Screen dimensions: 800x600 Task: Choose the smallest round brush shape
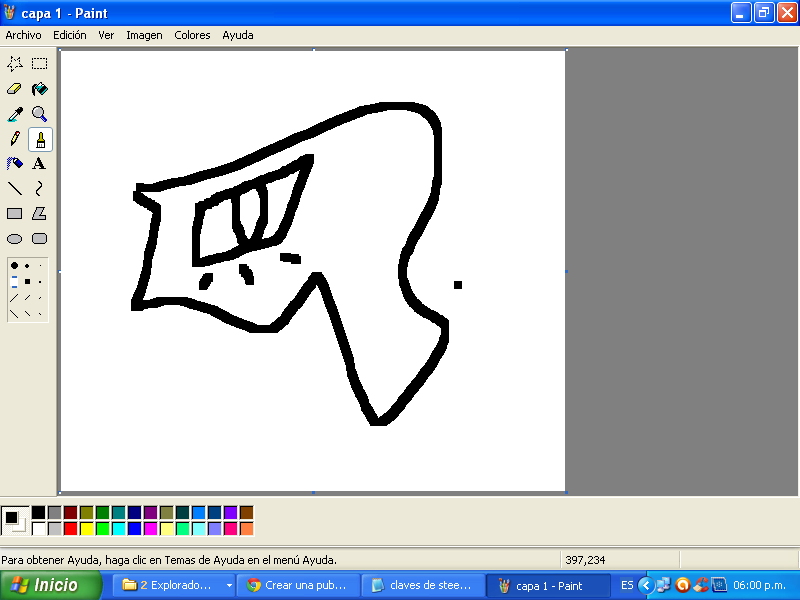pos(40,265)
